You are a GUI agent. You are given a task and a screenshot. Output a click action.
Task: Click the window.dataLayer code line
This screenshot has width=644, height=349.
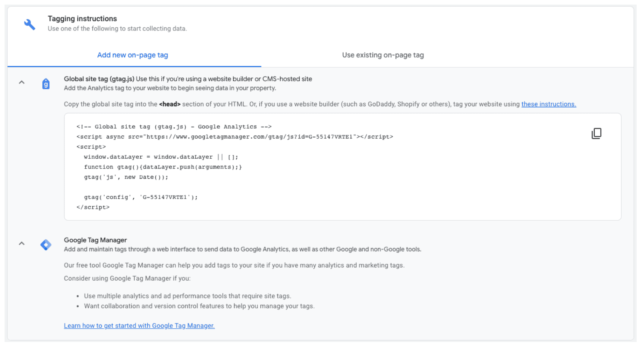(161, 157)
